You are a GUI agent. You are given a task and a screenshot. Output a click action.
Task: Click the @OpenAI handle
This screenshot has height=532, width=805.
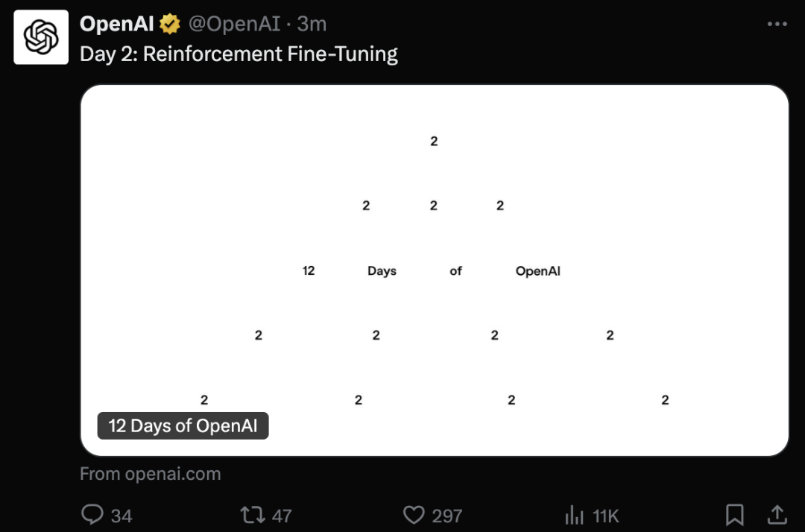point(233,25)
